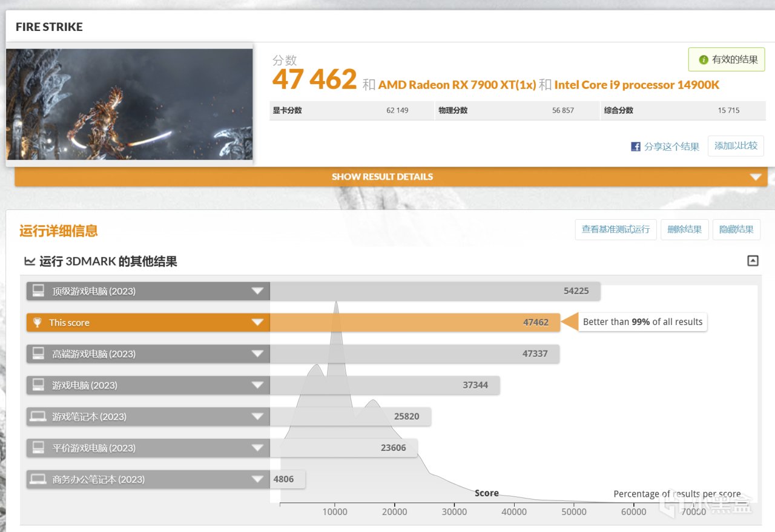Click the 47337 score bar value
This screenshot has width=775, height=532.
coord(535,354)
